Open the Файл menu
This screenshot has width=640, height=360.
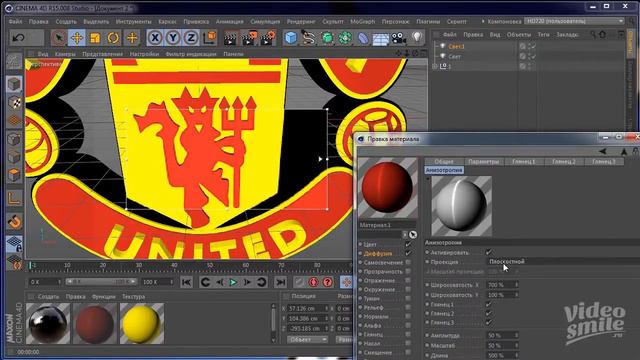tap(16, 22)
